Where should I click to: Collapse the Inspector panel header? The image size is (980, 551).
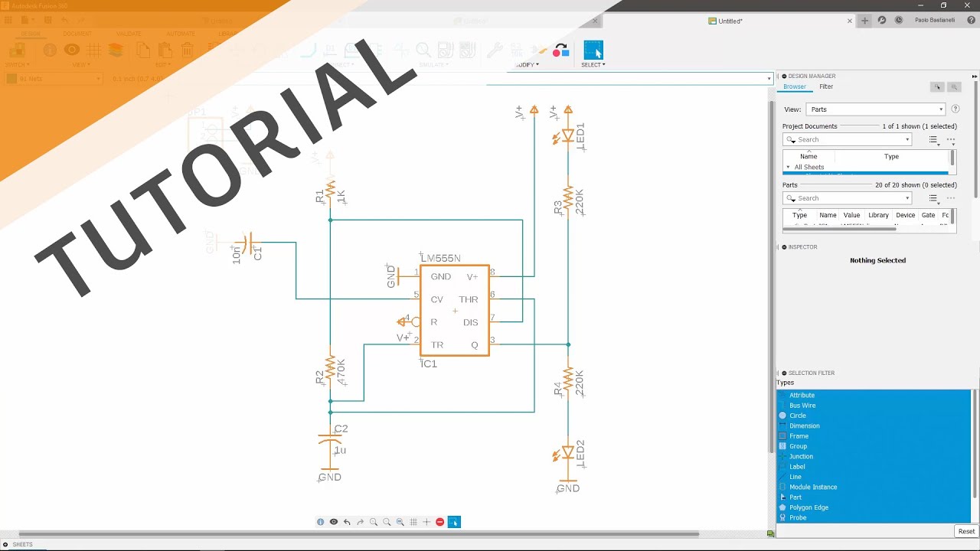(x=784, y=247)
